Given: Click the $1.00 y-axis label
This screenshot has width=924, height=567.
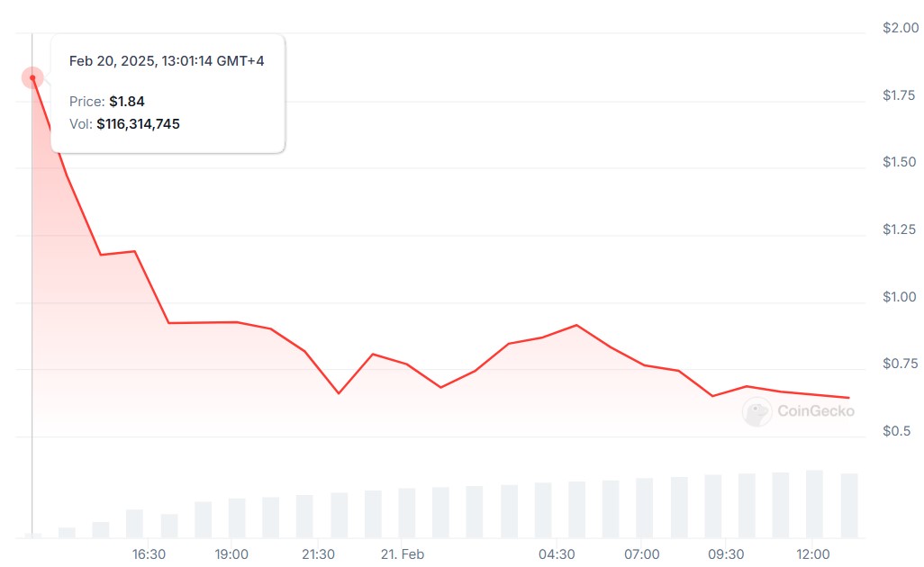Looking at the screenshot, I should coord(900,297).
